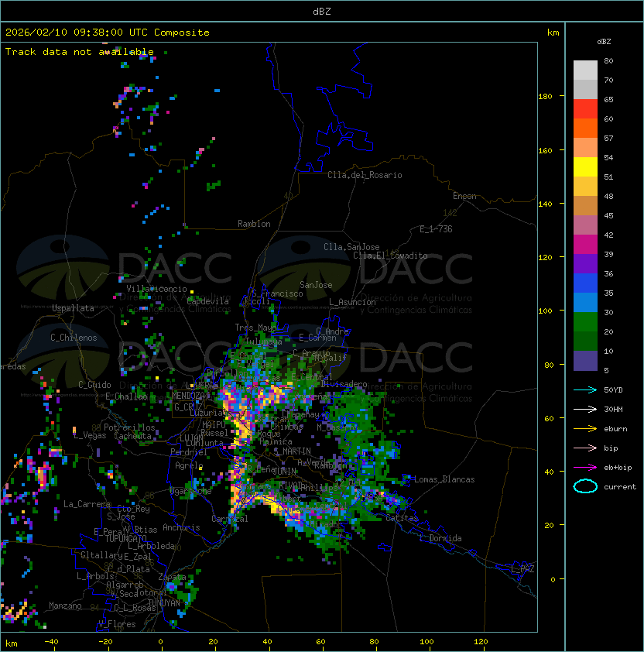The image size is (644, 652).
Task: Click the 'eb+bip' legend label
Action: point(618,468)
